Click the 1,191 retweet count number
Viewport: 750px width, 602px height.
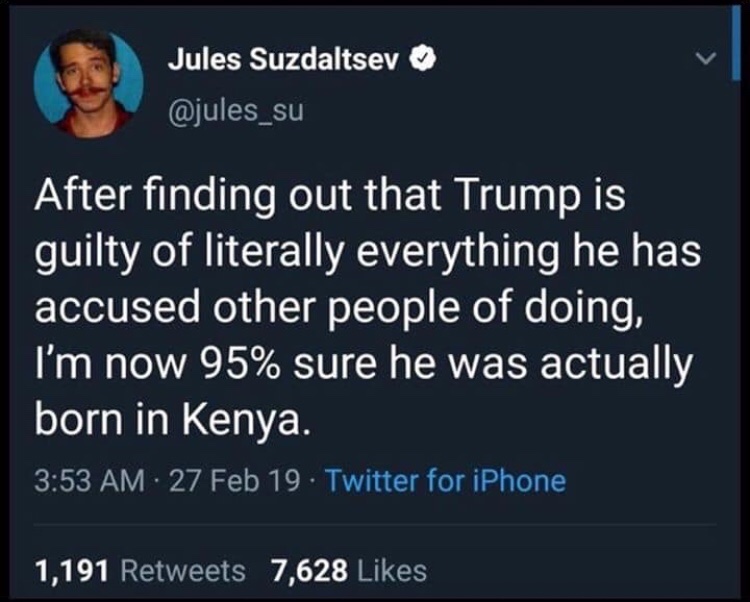tap(71, 571)
